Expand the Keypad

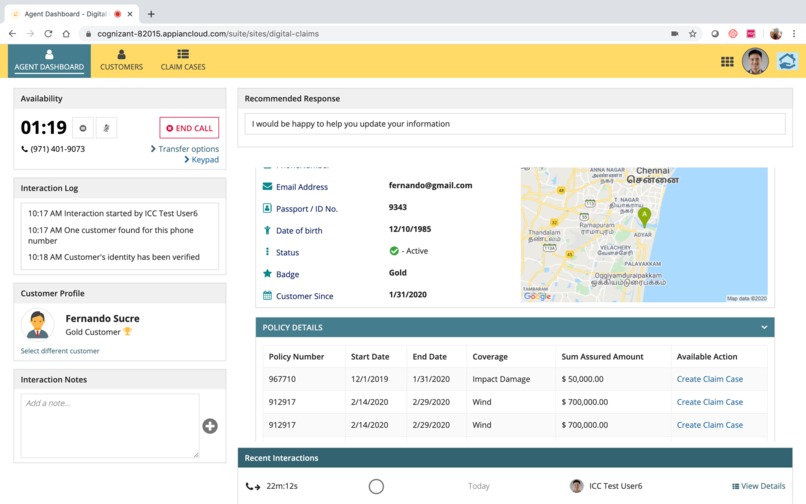coord(202,159)
